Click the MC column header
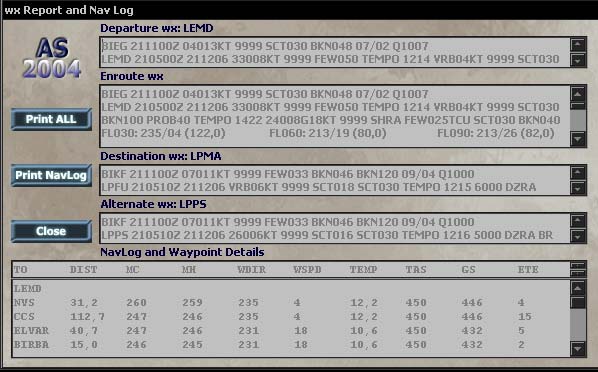The width and height of the screenshot is (598, 372). 132,270
